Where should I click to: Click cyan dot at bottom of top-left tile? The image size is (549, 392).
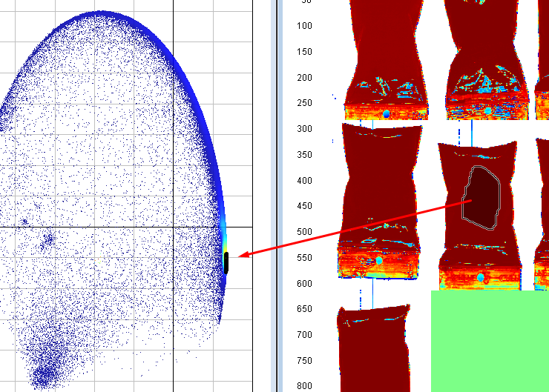387,114
